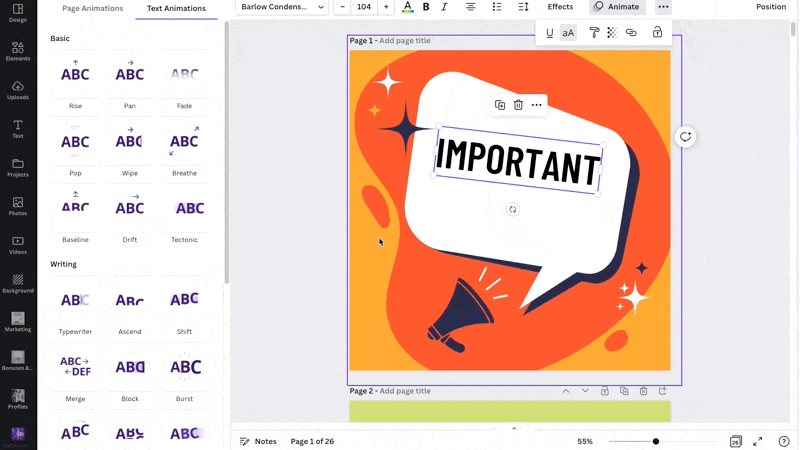
Task: Click the font size field showing 104
Action: point(364,7)
